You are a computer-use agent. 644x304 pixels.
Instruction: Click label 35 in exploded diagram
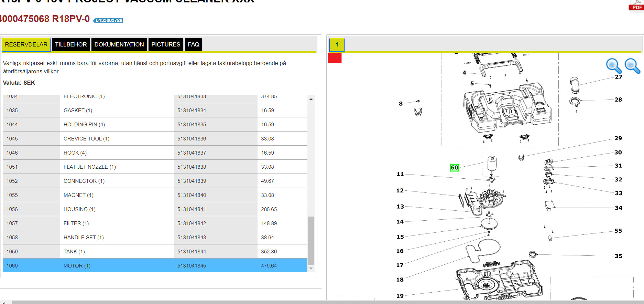pos(618,256)
